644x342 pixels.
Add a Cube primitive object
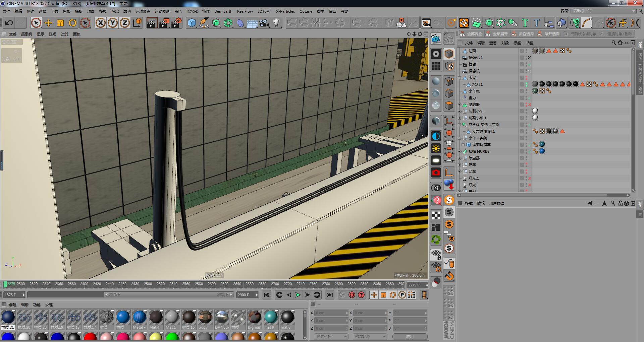(x=192, y=23)
